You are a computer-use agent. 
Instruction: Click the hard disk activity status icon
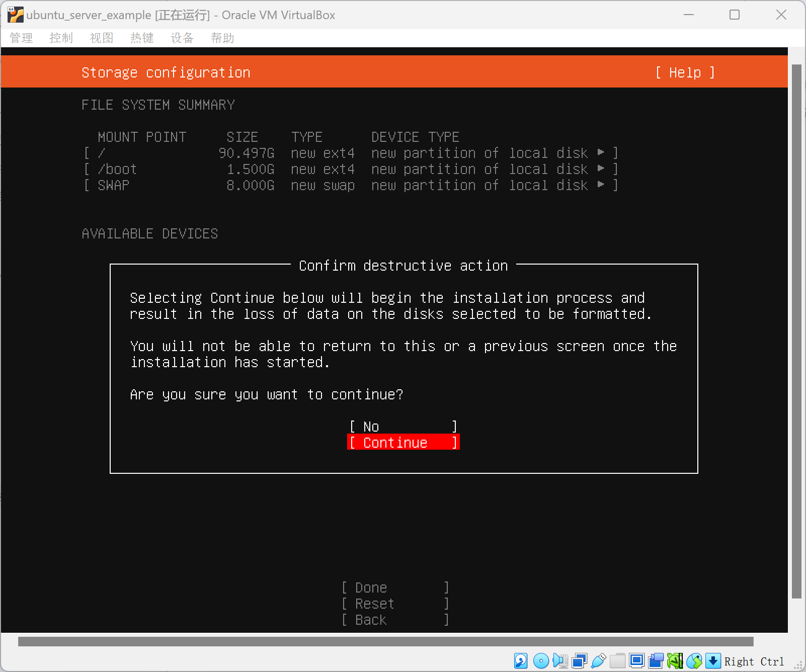521,660
